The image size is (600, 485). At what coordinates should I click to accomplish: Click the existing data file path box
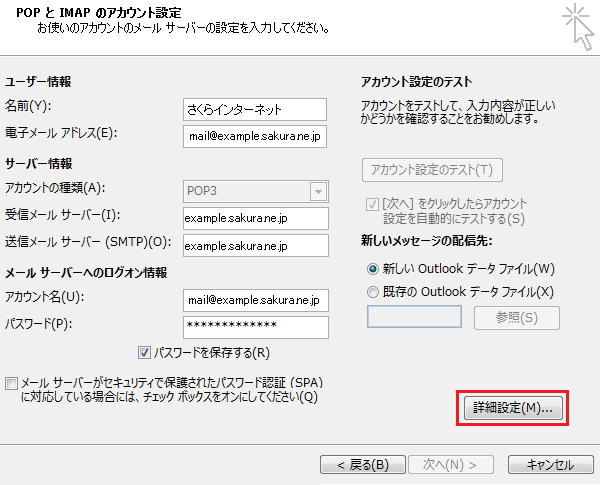coord(414,317)
